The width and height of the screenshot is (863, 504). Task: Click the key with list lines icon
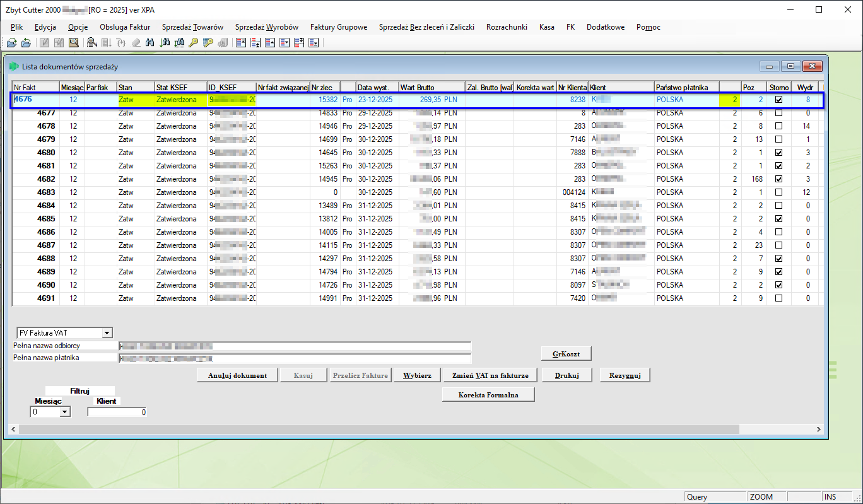pyautogui.click(x=208, y=43)
